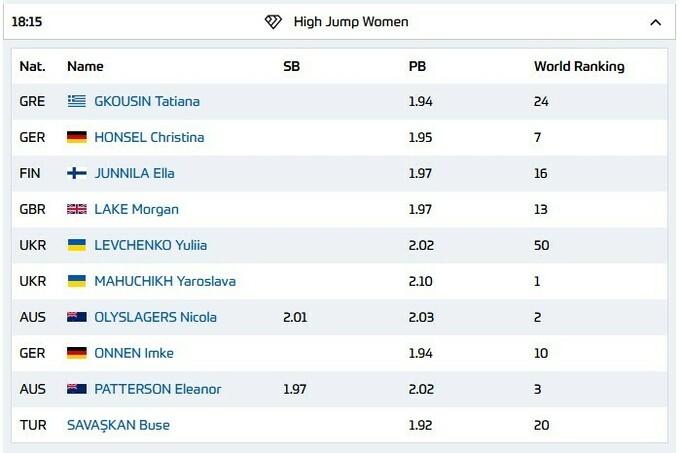Click Australian flag beside Patterson Eleanor
The height and width of the screenshot is (453, 680).
pos(77,389)
